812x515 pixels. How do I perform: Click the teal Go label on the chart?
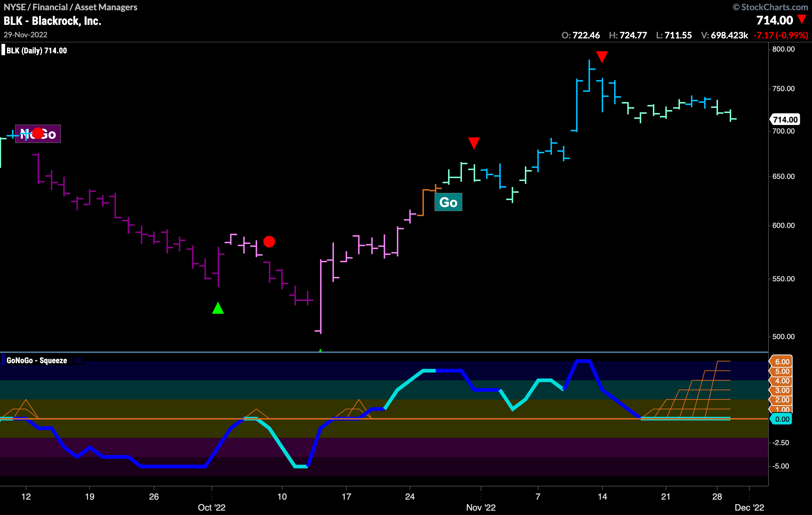point(448,202)
